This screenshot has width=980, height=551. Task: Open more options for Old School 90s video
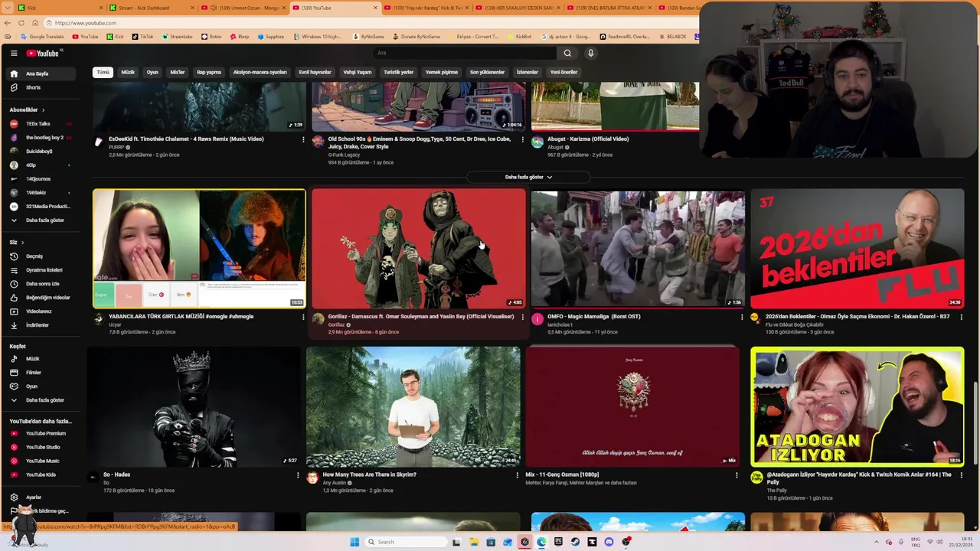522,139
